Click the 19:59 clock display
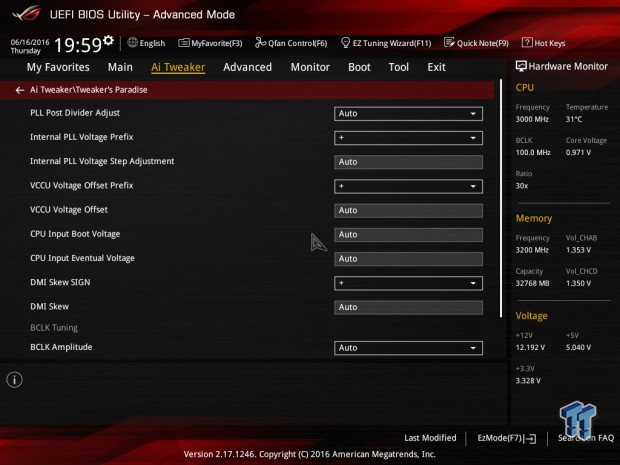The height and width of the screenshot is (465, 620). pos(78,45)
